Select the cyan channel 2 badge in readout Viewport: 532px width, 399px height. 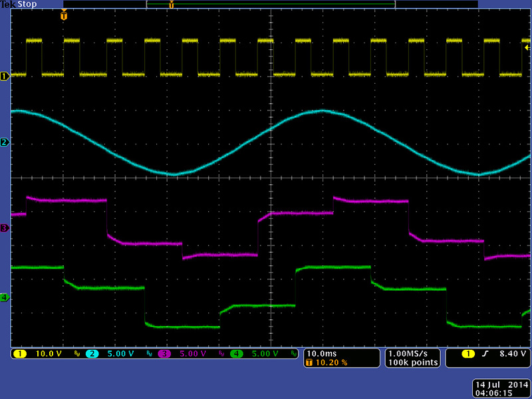coord(92,354)
